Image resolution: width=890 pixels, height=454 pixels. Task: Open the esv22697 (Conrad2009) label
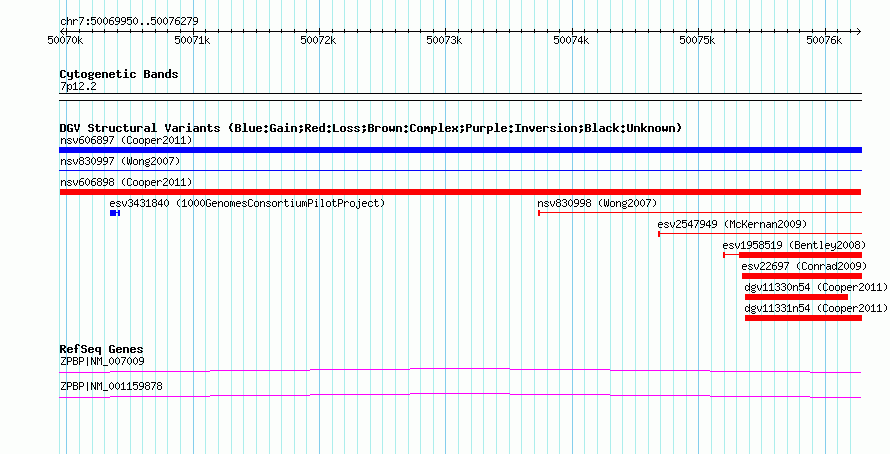(804, 266)
